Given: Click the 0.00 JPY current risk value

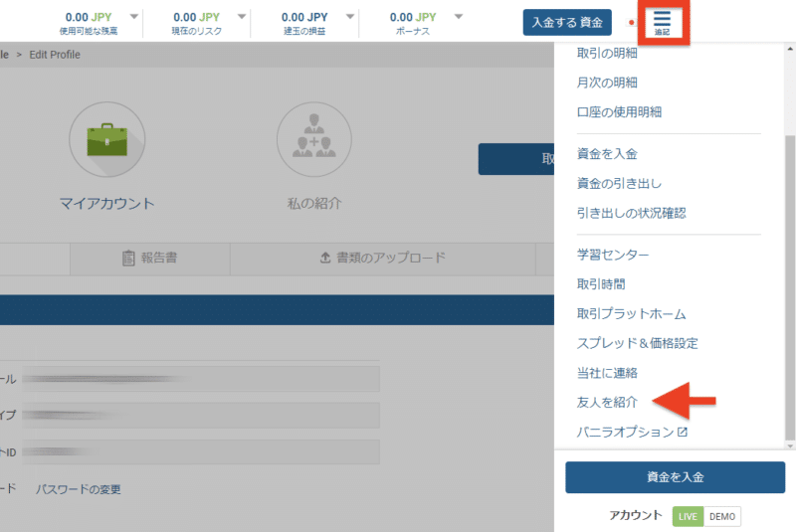Looking at the screenshot, I should pyautogui.click(x=196, y=17).
